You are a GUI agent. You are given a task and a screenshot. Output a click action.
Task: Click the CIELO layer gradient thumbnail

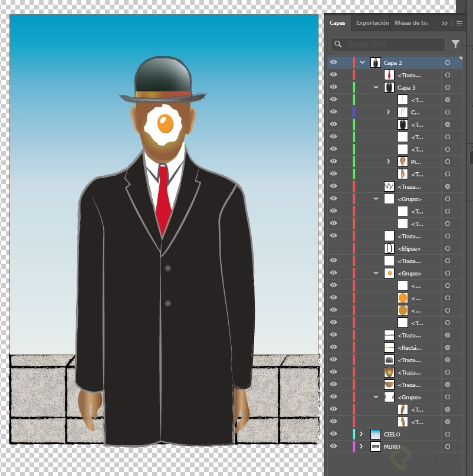376,434
